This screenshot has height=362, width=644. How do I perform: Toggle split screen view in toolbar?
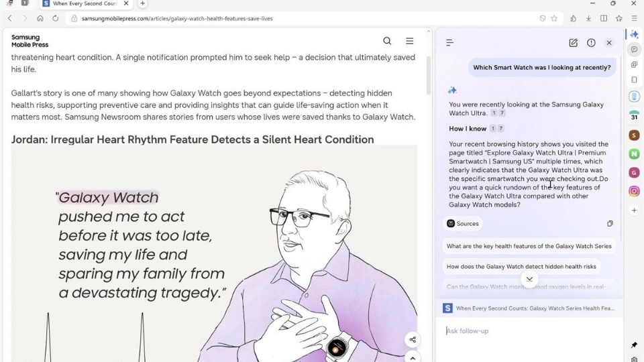pyautogui.click(x=604, y=19)
